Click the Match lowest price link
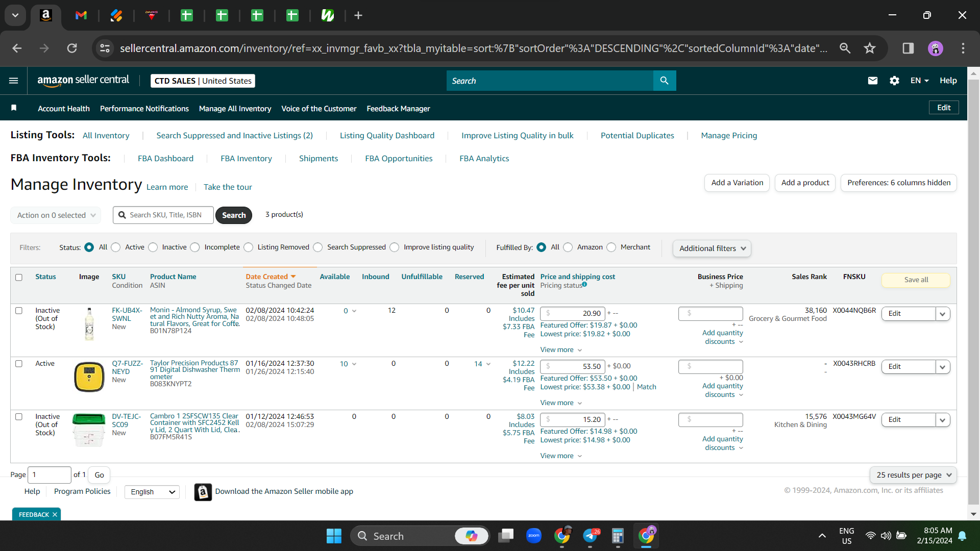 pyautogui.click(x=646, y=387)
